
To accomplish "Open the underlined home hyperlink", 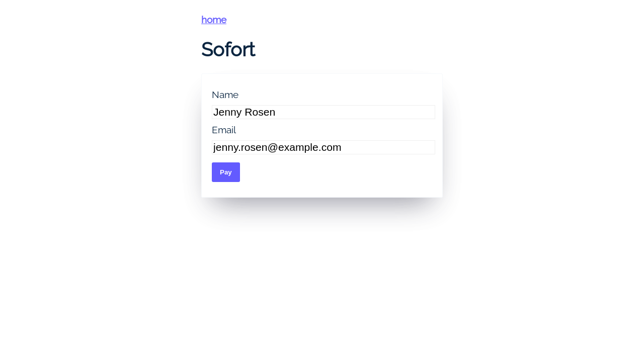I will coord(214,20).
